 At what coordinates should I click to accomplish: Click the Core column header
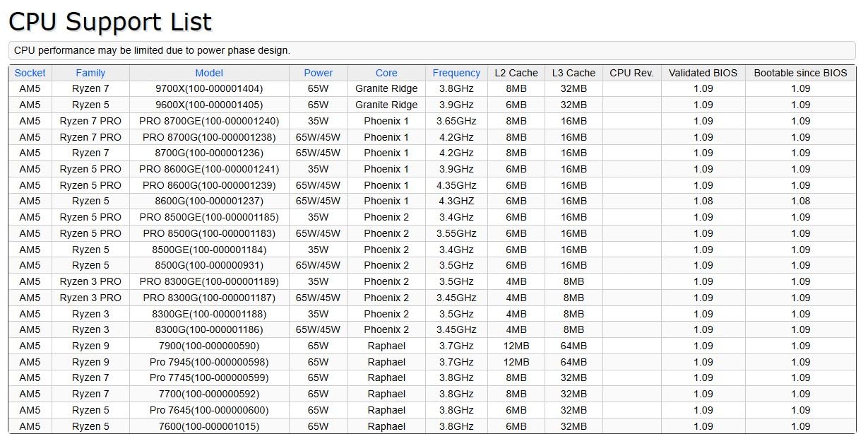[386, 73]
